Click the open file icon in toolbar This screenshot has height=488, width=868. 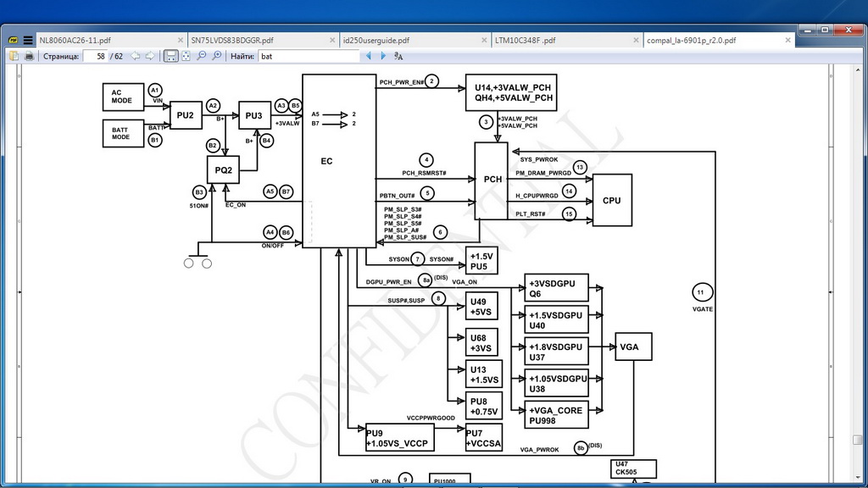pyautogui.click(x=14, y=56)
